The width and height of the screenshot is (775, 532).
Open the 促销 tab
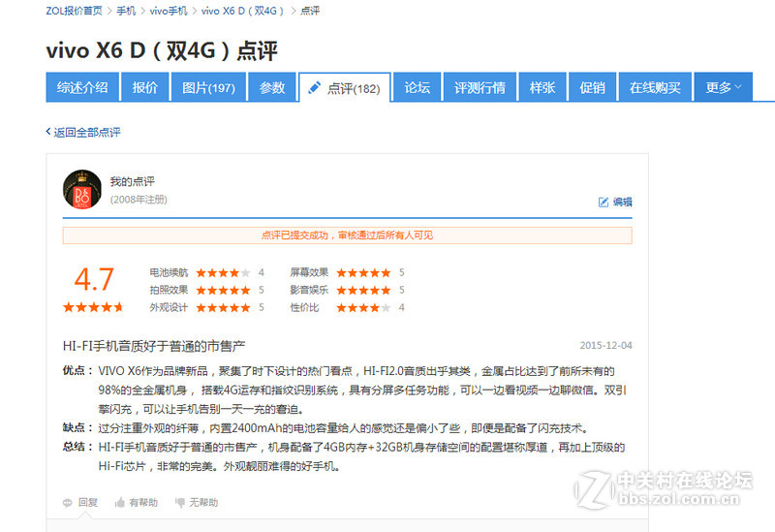click(592, 87)
